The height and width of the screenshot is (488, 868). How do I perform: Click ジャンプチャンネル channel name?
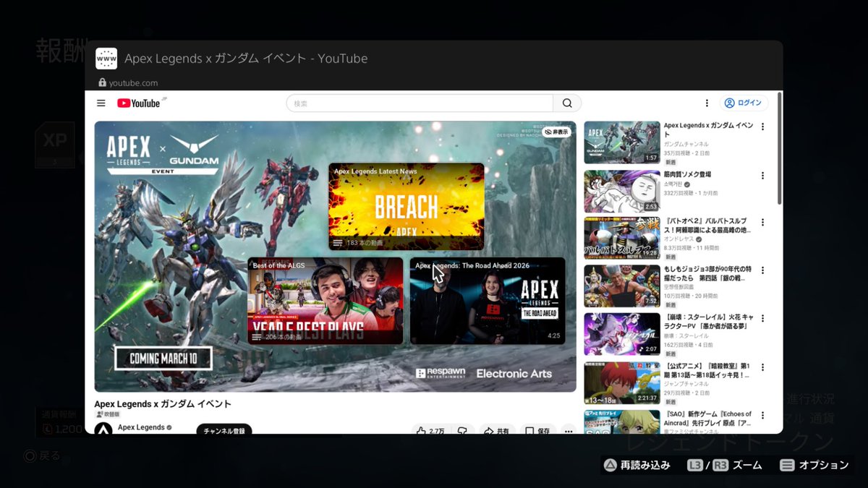687,383
